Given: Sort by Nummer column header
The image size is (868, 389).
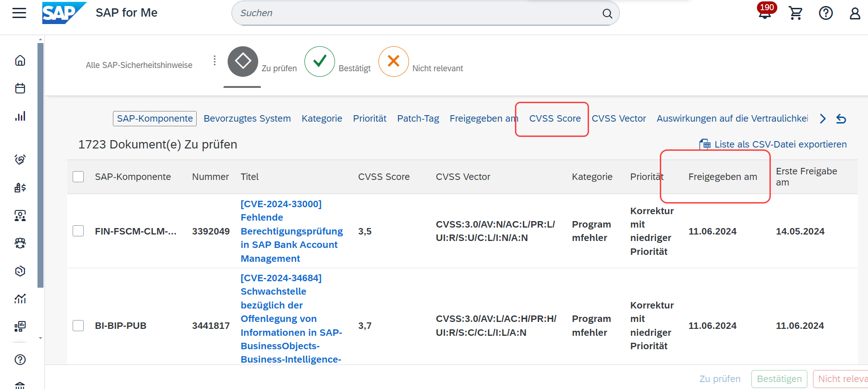Looking at the screenshot, I should point(211,177).
